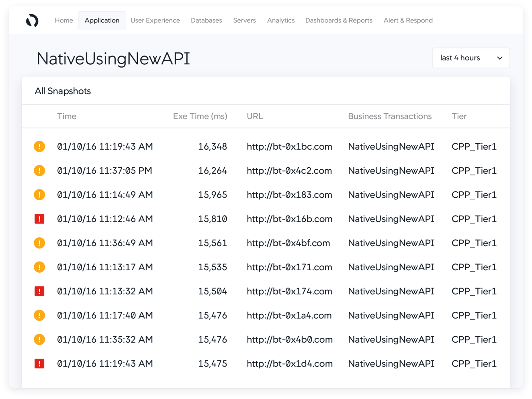This screenshot has width=532, height=399.
Task: Switch to the Analytics tab
Action: click(x=281, y=21)
